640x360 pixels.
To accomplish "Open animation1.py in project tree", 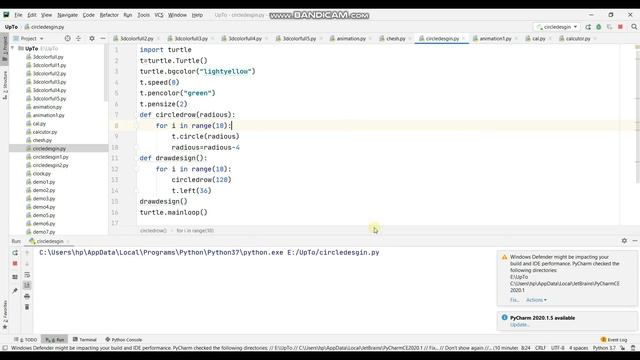I will (48, 115).
